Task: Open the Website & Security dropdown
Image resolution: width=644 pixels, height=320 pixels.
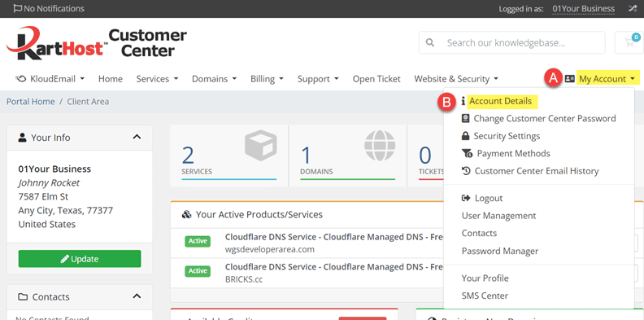Action: 456,78
